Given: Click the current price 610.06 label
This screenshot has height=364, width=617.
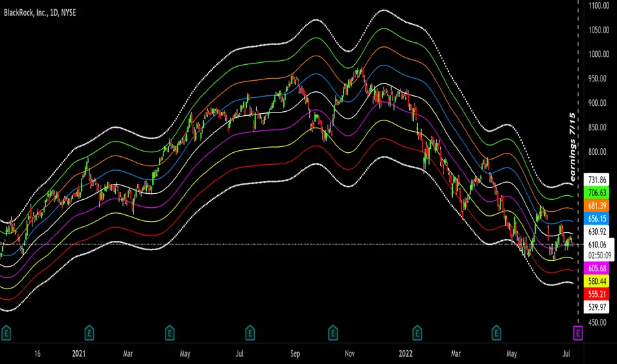Looking at the screenshot, I should pyautogui.click(x=597, y=245).
